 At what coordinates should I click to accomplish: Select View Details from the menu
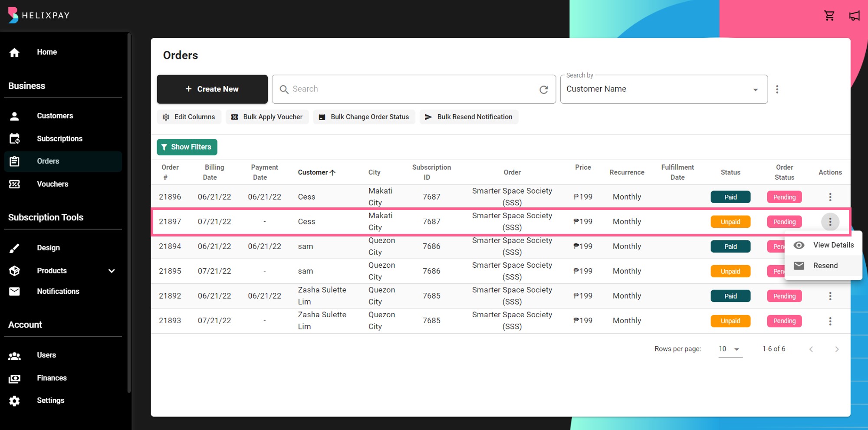823,245
